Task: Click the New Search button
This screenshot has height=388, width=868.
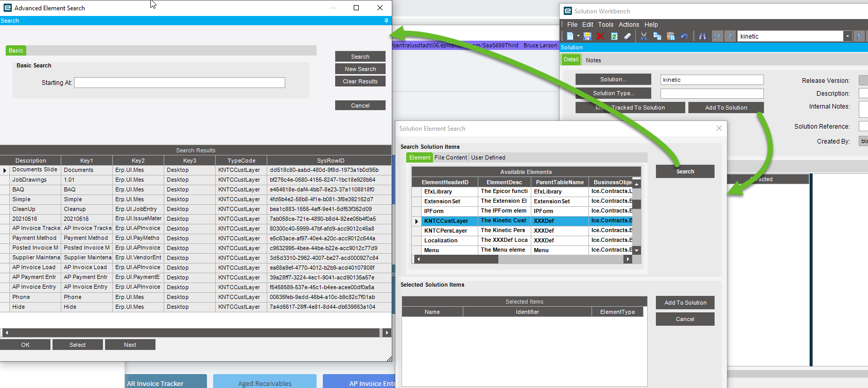Action: pos(360,69)
